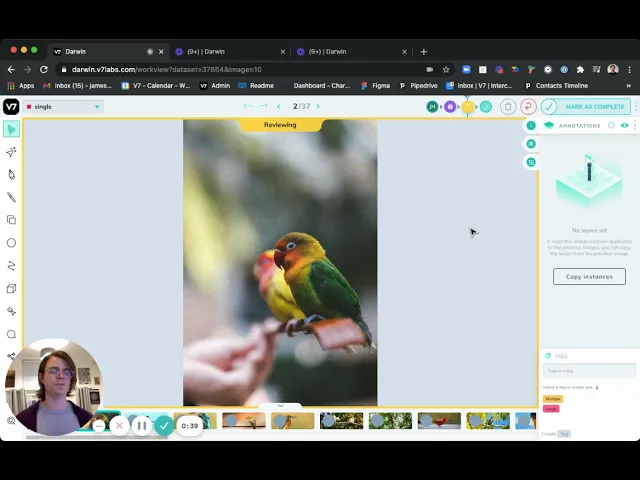Open the Admin bookmark
Screen dimensions: 640x480
[215, 86]
